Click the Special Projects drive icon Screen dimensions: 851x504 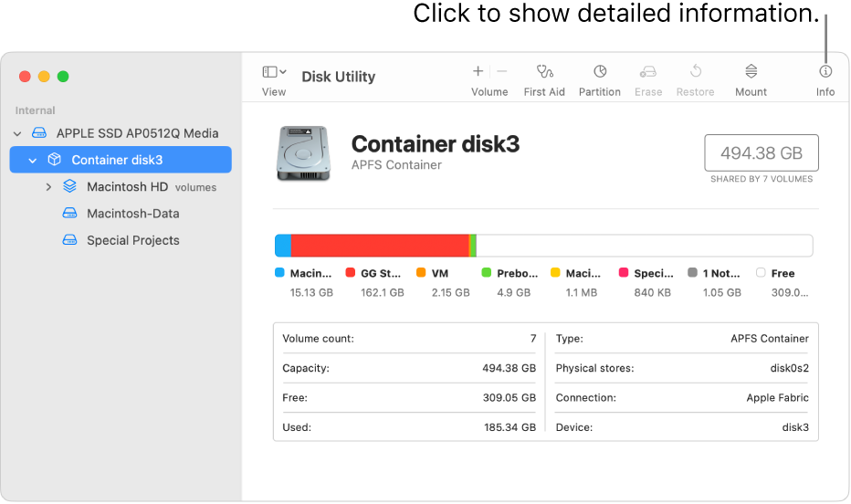tap(69, 240)
